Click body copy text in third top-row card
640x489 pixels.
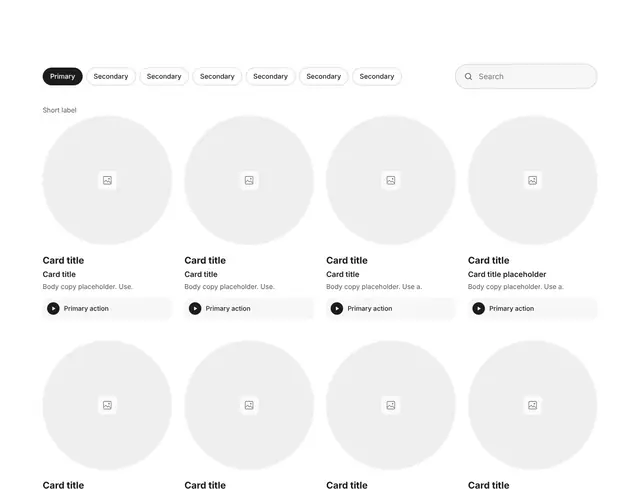[374, 287]
